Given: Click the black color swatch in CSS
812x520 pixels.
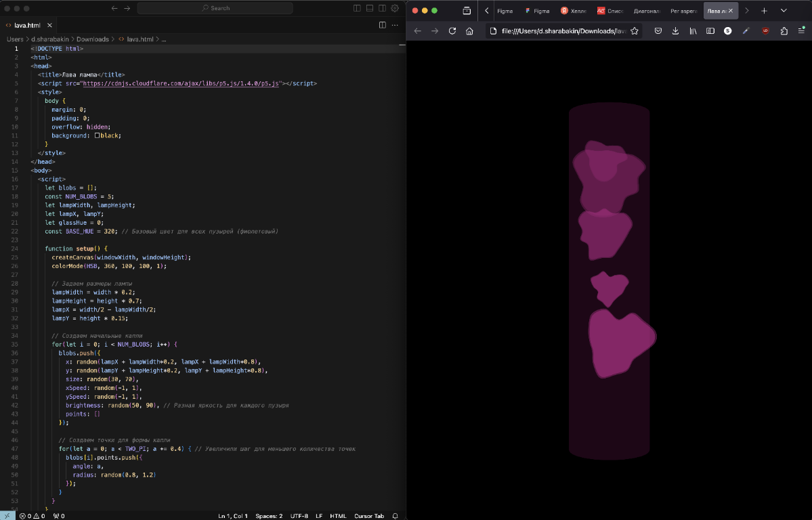Looking at the screenshot, I should click(x=98, y=135).
